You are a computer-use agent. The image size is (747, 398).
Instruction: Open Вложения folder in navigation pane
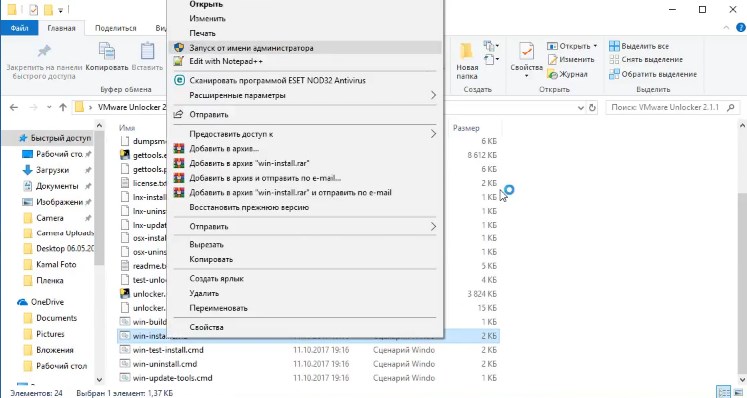tap(55, 350)
